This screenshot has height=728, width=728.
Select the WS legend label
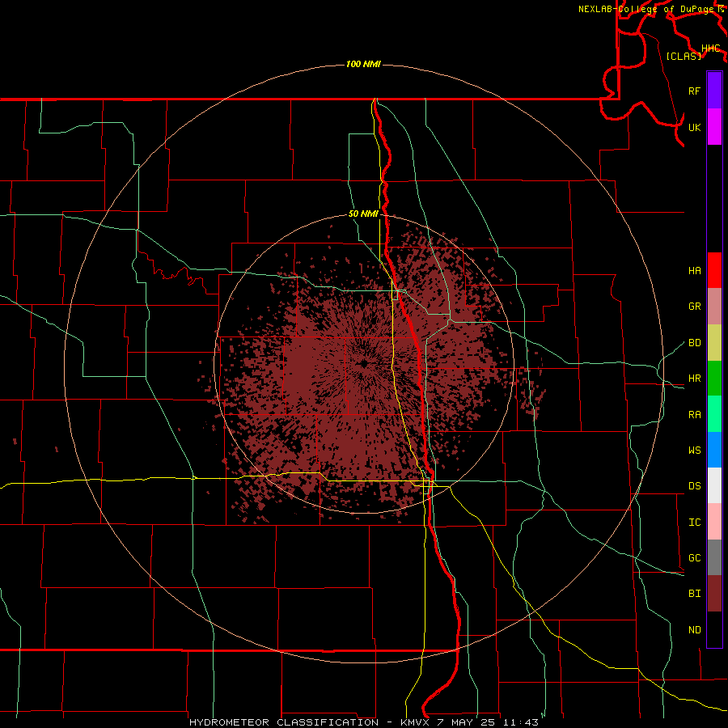pos(694,450)
